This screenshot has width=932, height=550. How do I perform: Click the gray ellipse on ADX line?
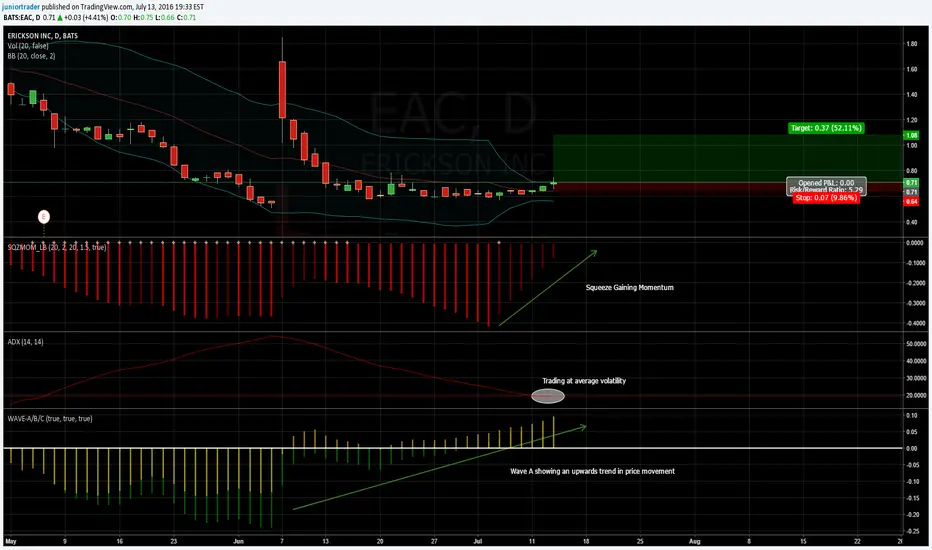click(547, 396)
